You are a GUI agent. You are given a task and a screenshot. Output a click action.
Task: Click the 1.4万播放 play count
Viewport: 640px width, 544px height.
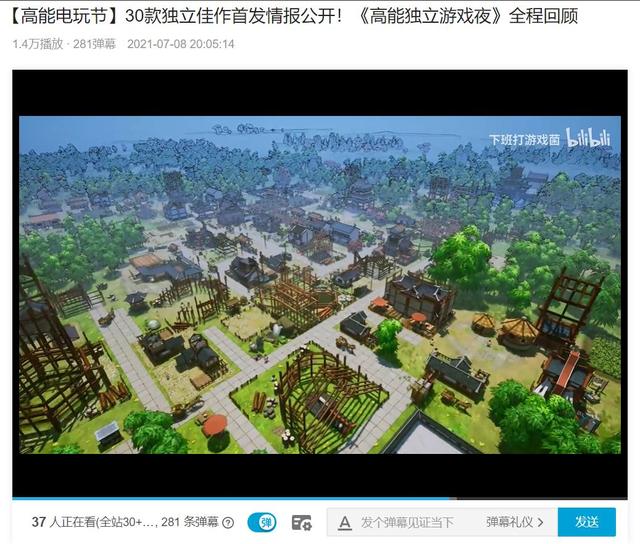[38, 44]
